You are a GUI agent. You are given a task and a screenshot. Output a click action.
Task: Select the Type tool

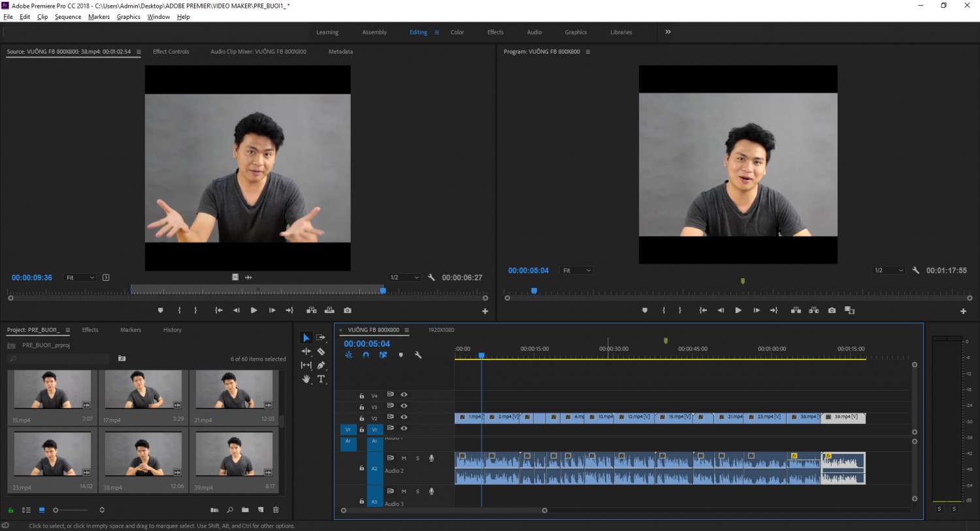coord(321,379)
